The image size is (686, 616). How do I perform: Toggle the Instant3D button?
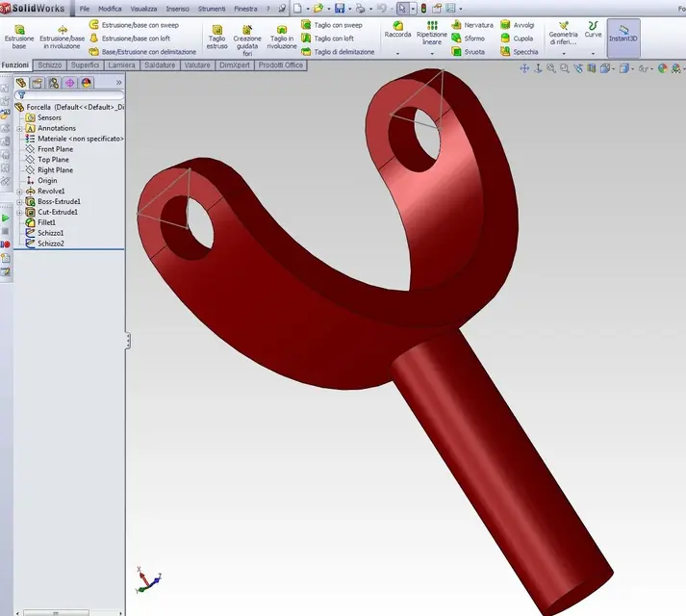click(623, 38)
